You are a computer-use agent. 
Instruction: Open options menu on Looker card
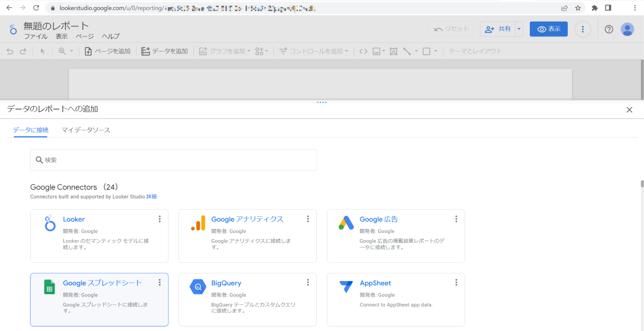pyautogui.click(x=160, y=219)
